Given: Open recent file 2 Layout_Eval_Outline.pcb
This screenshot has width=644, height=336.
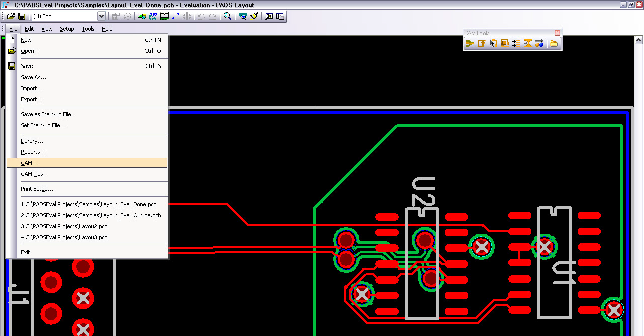Looking at the screenshot, I should [x=87, y=215].
